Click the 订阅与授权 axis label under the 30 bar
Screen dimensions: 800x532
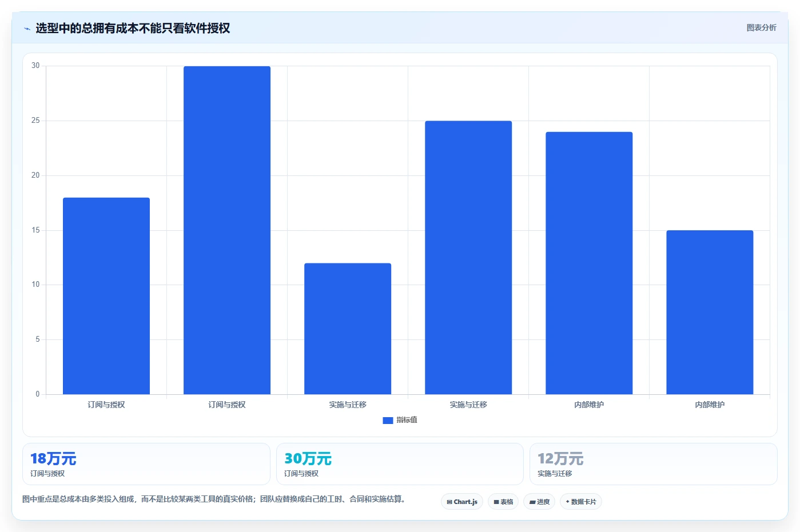[227, 405]
